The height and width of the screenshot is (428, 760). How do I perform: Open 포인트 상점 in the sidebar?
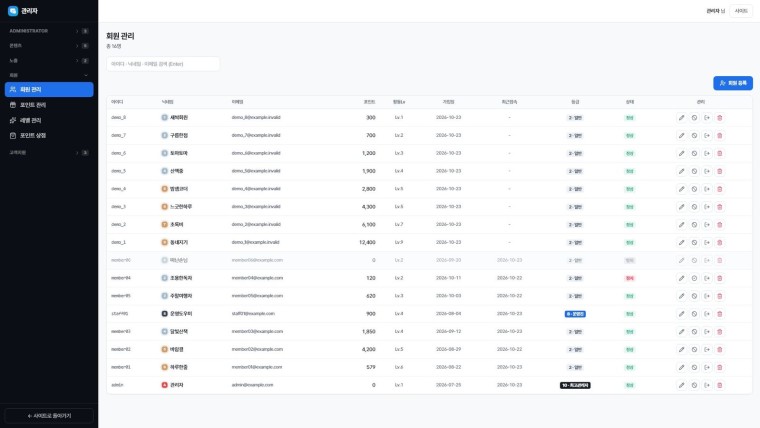click(49, 136)
